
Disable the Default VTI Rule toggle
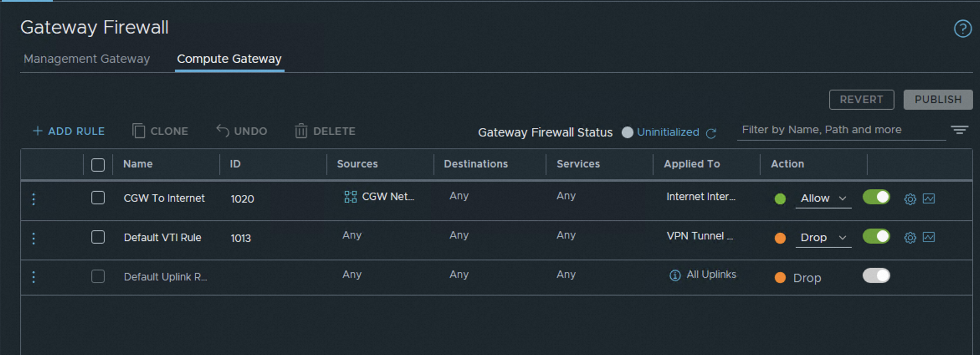click(876, 237)
